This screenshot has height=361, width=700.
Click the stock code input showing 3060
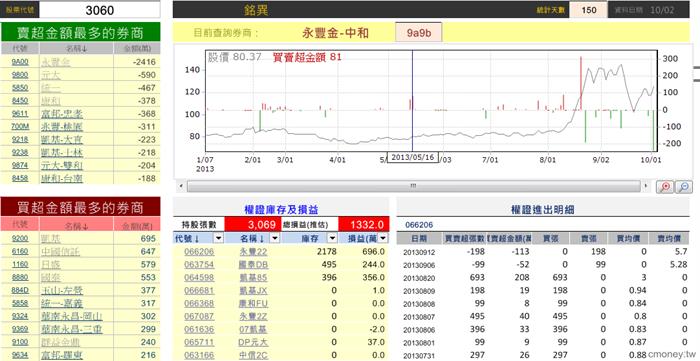100,10
